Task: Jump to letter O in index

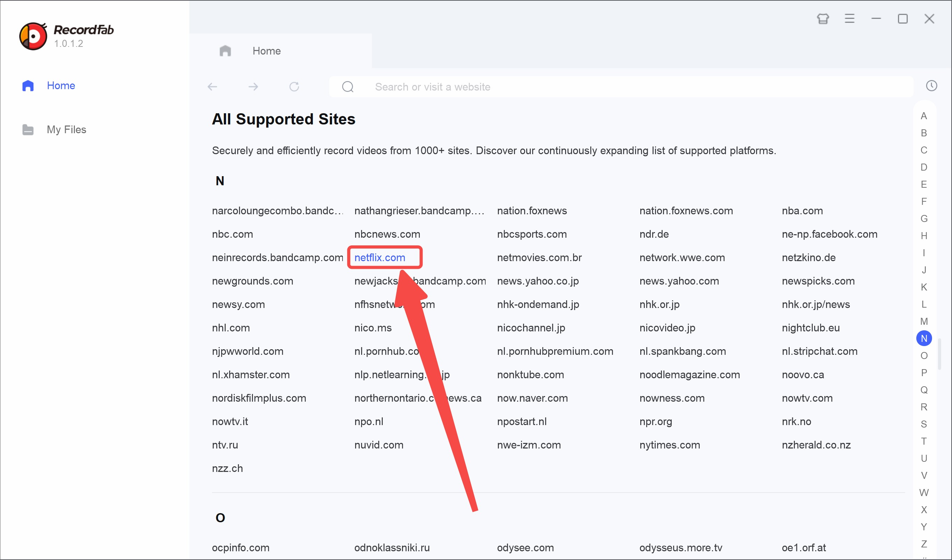Action: 924,356
